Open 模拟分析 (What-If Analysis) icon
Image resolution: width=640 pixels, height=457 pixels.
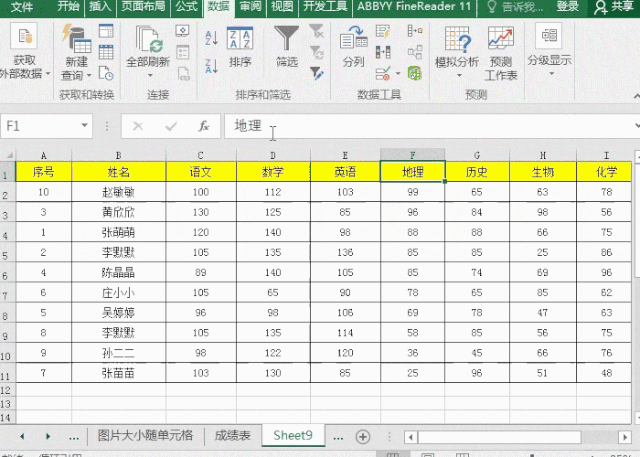[457, 39]
